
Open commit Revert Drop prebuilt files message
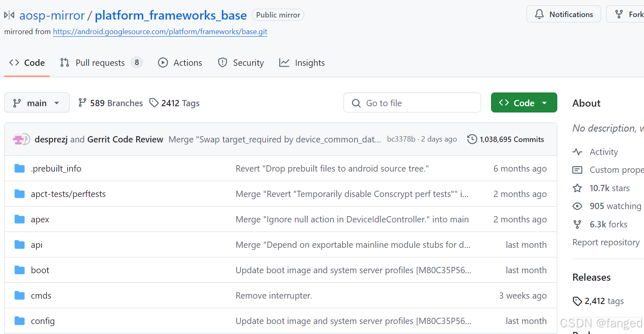(332, 169)
